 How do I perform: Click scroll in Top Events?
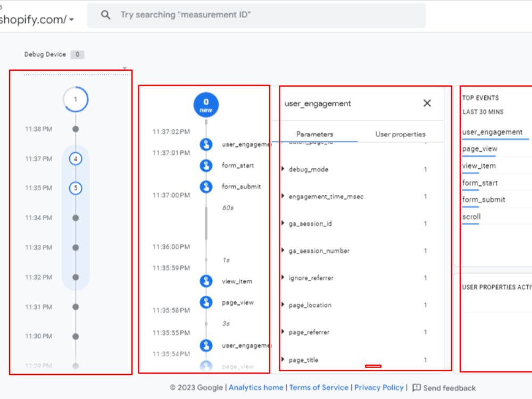click(x=471, y=217)
